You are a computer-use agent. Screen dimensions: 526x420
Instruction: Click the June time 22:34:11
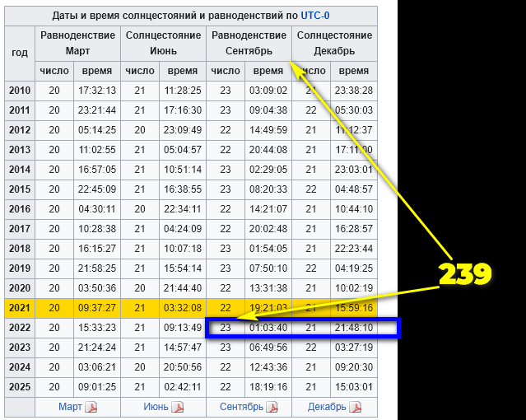coord(183,209)
